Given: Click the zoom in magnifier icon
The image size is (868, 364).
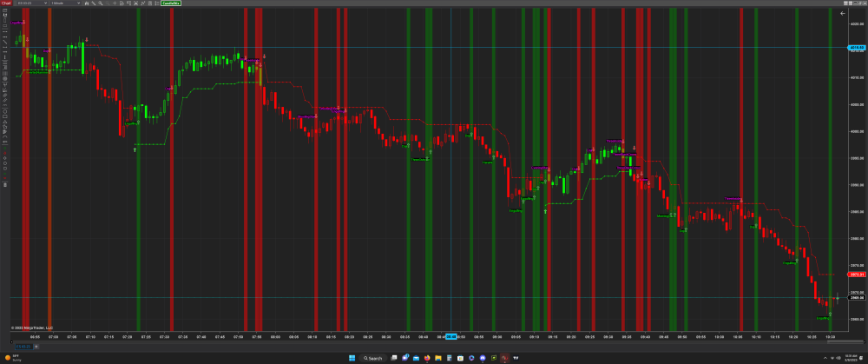Looking at the screenshot, I should coord(98,4).
